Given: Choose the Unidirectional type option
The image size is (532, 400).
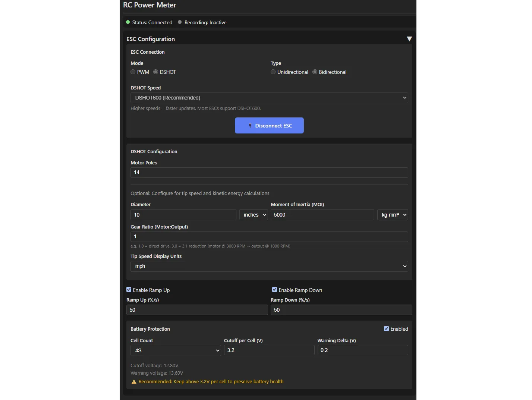Looking at the screenshot, I should pyautogui.click(x=273, y=72).
